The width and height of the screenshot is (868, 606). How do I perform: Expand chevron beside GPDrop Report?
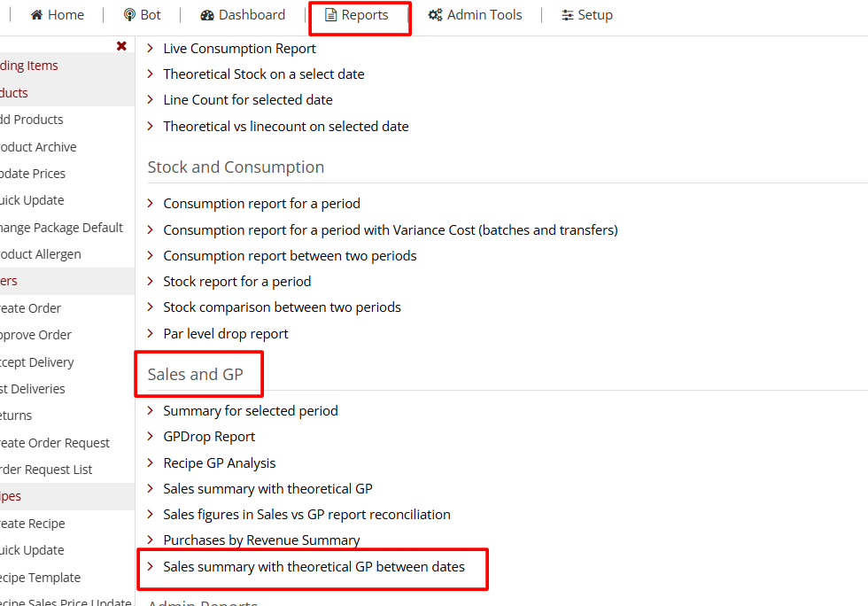(151, 437)
